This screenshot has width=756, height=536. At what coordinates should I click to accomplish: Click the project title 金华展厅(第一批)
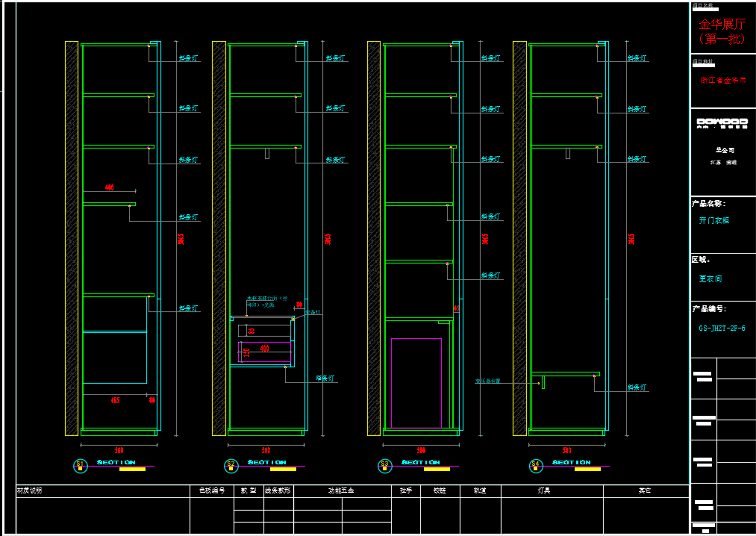tap(722, 32)
